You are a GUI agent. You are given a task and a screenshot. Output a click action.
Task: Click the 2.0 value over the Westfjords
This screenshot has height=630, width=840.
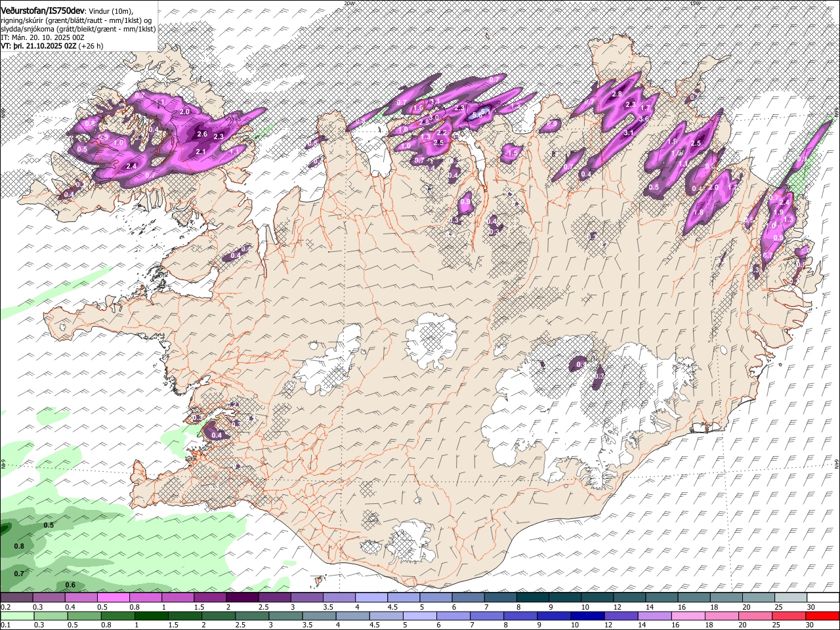point(184,112)
